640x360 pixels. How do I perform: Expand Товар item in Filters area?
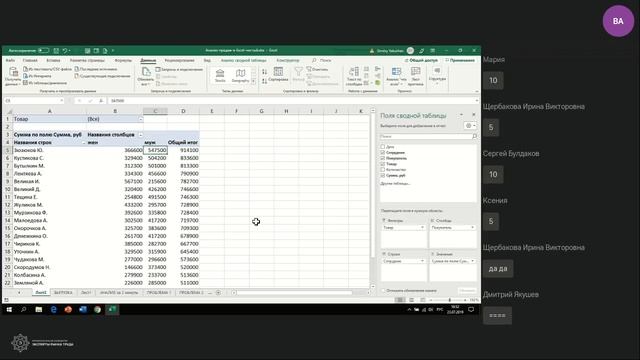pos(422,227)
